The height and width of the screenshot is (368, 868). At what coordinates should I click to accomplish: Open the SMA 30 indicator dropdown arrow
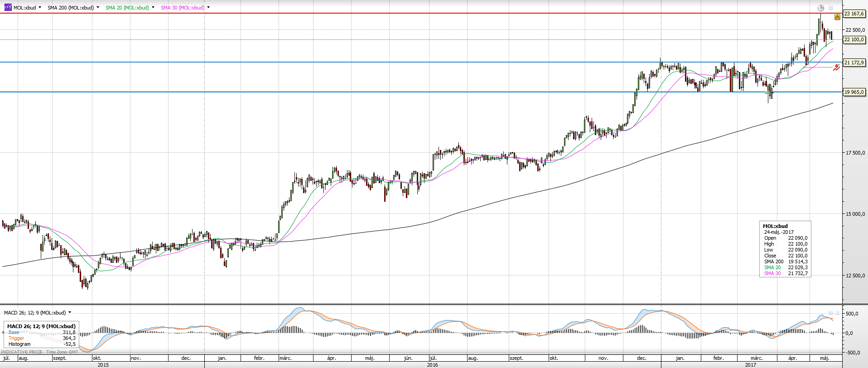(208, 7)
